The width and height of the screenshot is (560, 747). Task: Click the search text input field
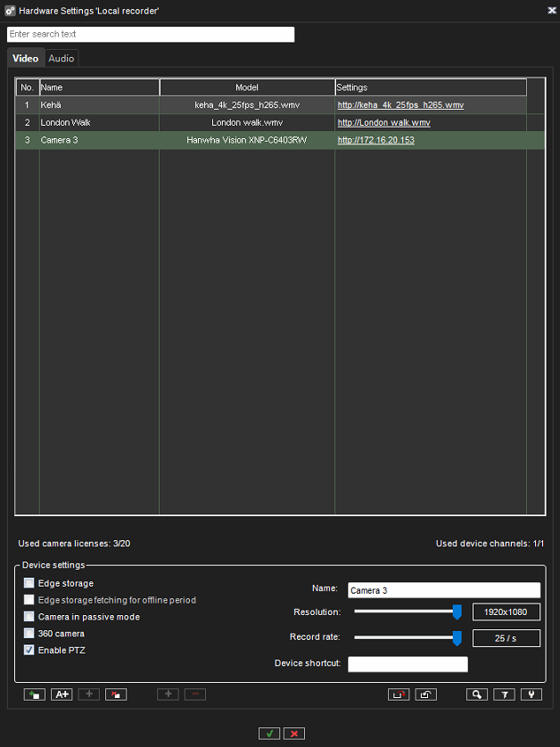pos(151,34)
